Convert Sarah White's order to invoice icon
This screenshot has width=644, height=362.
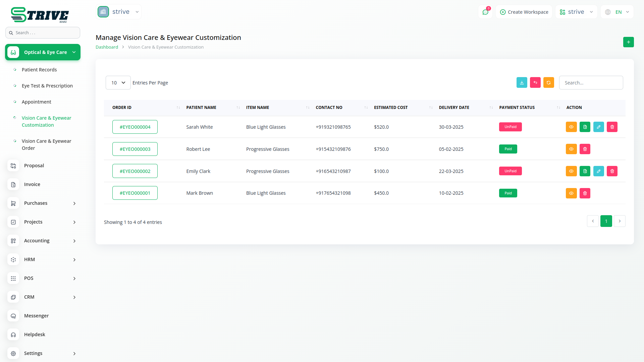click(x=585, y=127)
